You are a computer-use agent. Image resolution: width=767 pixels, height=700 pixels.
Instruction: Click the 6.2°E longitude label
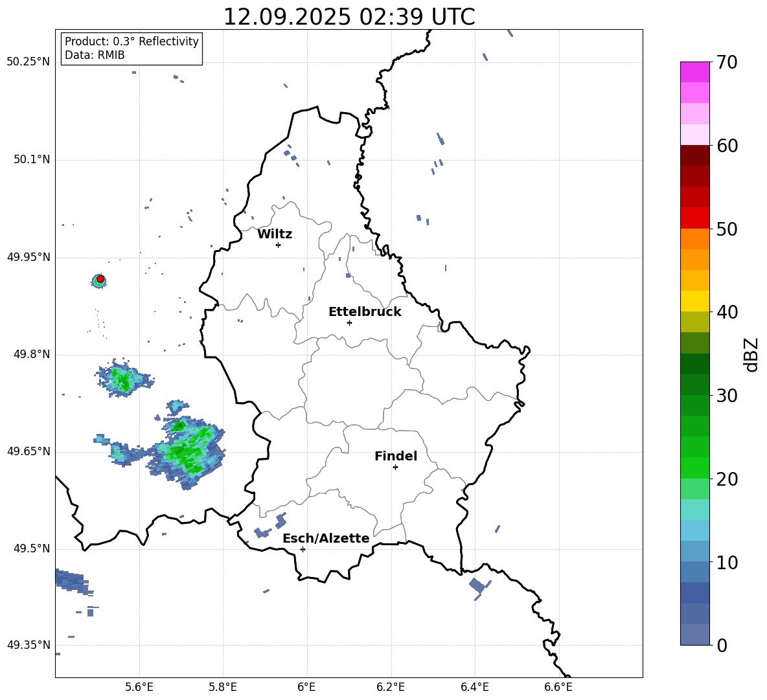pos(391,687)
